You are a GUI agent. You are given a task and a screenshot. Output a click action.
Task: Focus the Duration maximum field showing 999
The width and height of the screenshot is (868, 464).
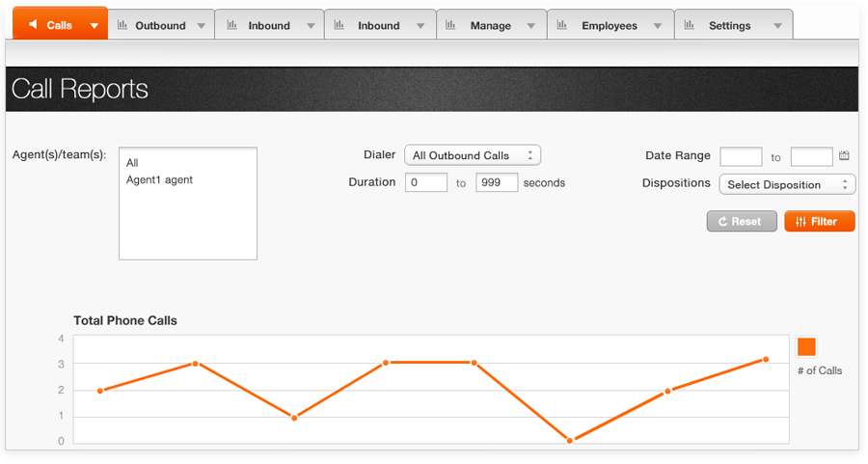tap(497, 182)
